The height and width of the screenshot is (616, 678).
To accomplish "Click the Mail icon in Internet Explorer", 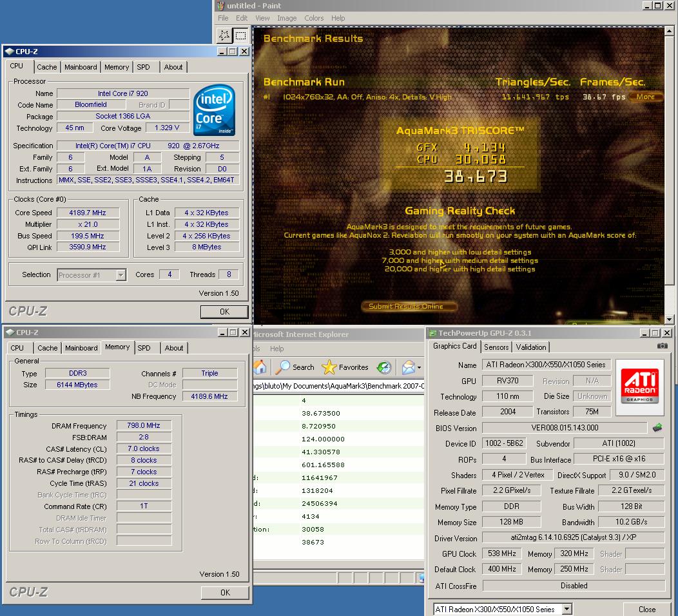I will coord(408,367).
